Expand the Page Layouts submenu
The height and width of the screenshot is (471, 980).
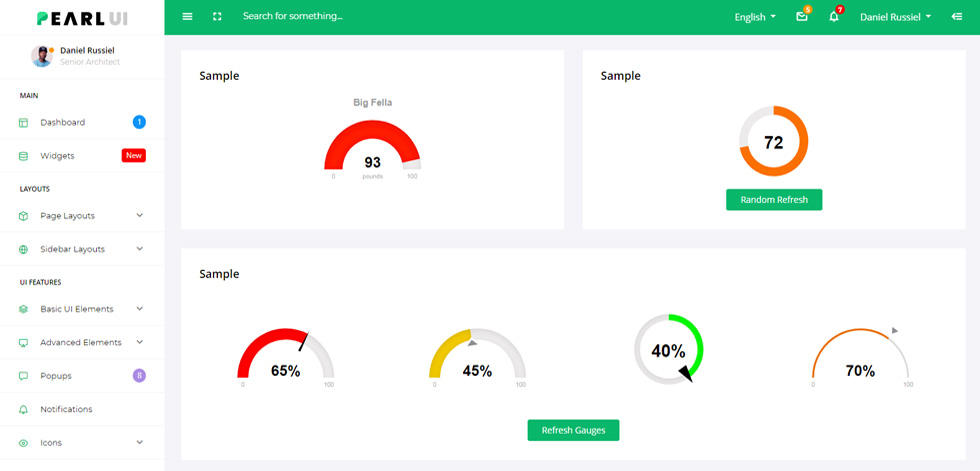tap(82, 216)
